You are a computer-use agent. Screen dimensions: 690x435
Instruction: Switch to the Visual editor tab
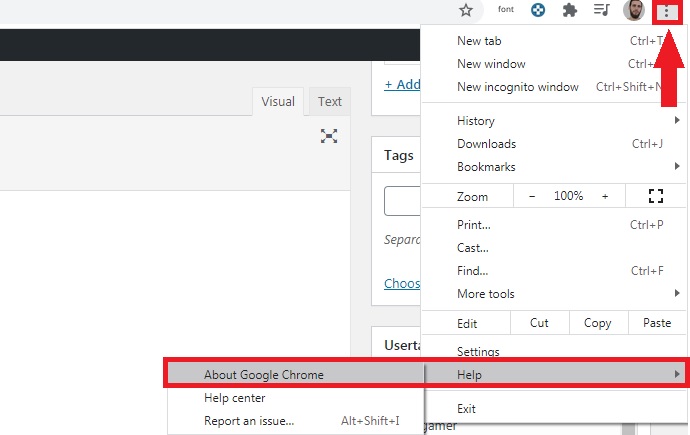pos(278,101)
